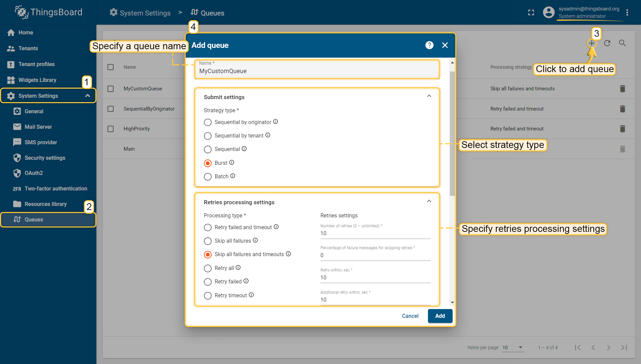
Task: Open the help icon in Add queue dialog
Action: [429, 45]
